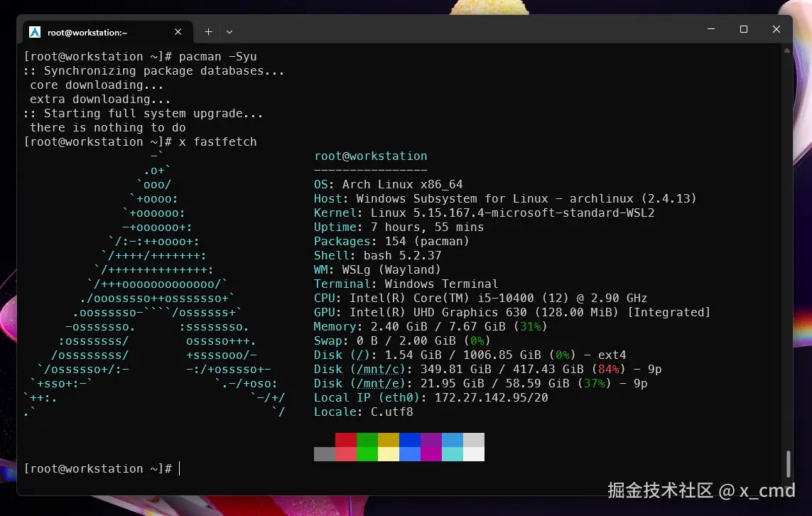Screen dimensions: 812x516
Task: Click "Starting full system upgrade..." line
Action: click(x=144, y=114)
